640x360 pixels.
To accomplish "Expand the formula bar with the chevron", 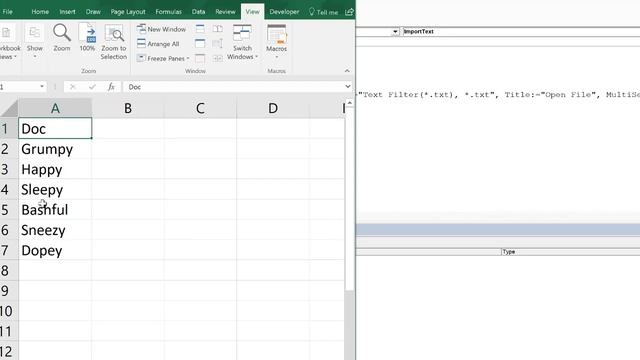I will pyautogui.click(x=348, y=87).
